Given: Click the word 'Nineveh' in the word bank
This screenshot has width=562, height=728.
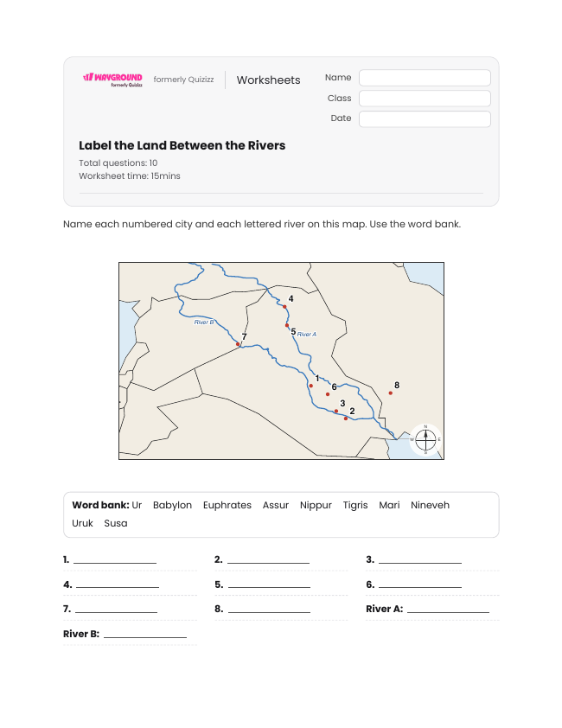Looking at the screenshot, I should [430, 505].
